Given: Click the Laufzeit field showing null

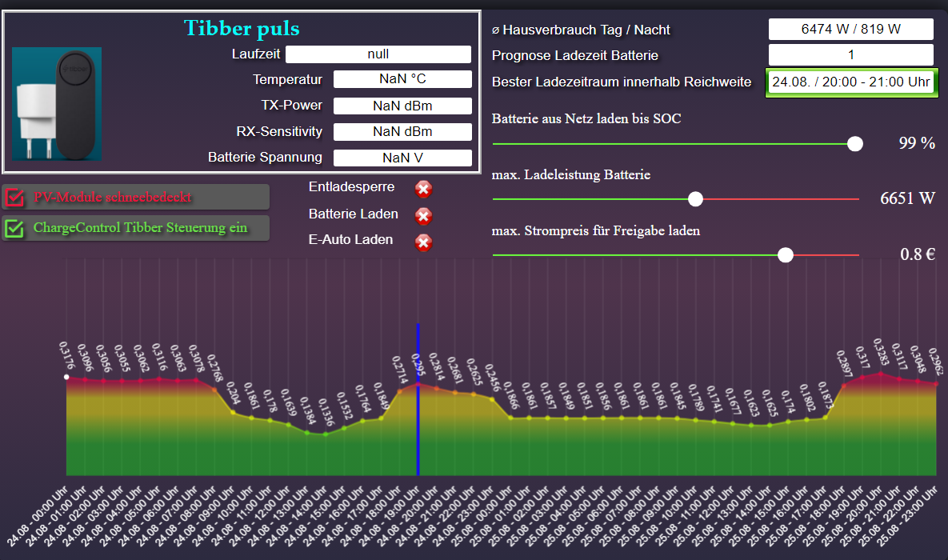Looking at the screenshot, I should tap(378, 54).
